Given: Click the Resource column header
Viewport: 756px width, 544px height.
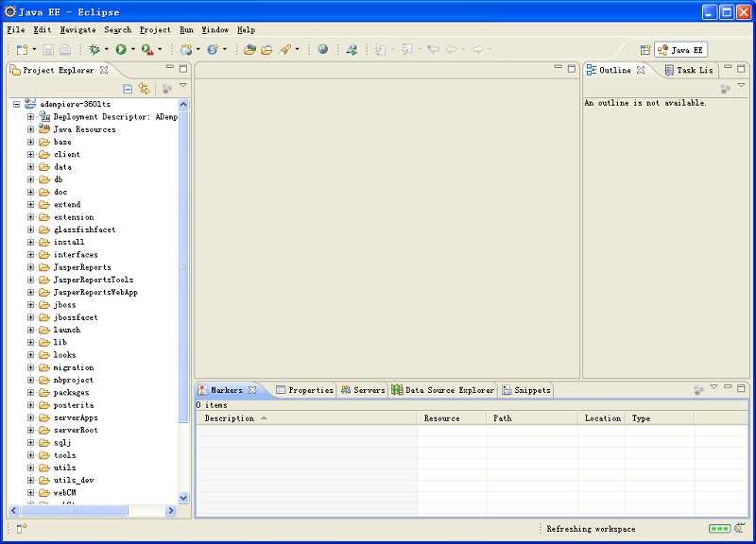Looking at the screenshot, I should pyautogui.click(x=452, y=418).
